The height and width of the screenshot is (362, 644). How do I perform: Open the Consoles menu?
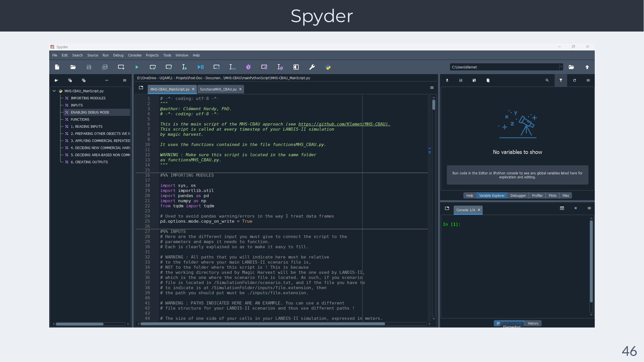[x=135, y=55]
